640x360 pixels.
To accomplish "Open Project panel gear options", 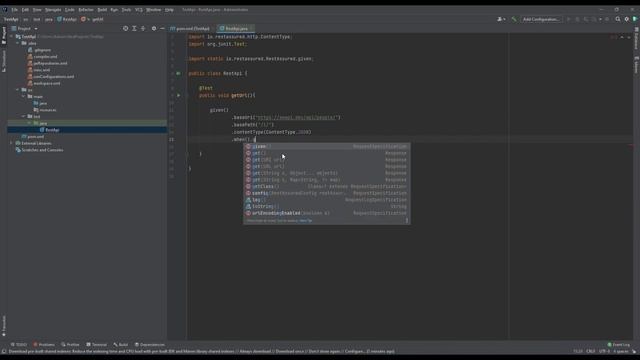I will (154, 29).
